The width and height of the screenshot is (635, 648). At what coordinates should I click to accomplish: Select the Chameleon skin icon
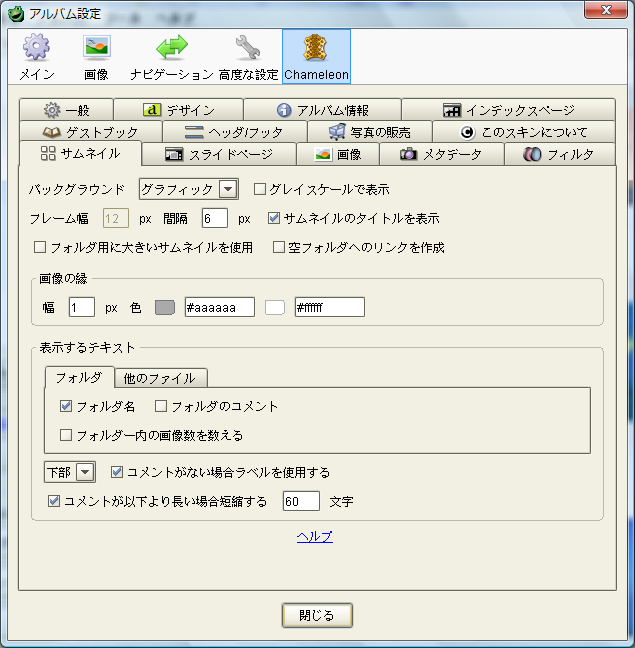click(316, 57)
